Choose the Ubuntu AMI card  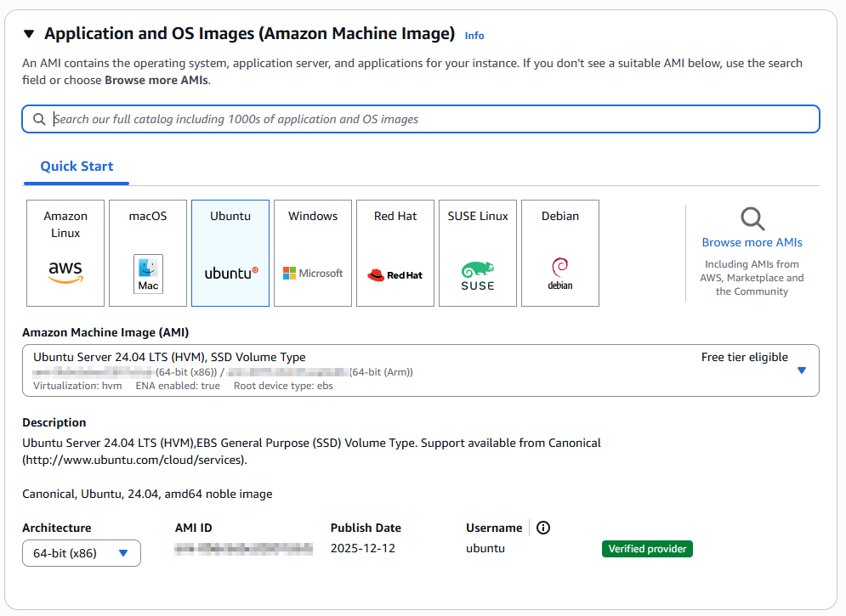(230, 252)
